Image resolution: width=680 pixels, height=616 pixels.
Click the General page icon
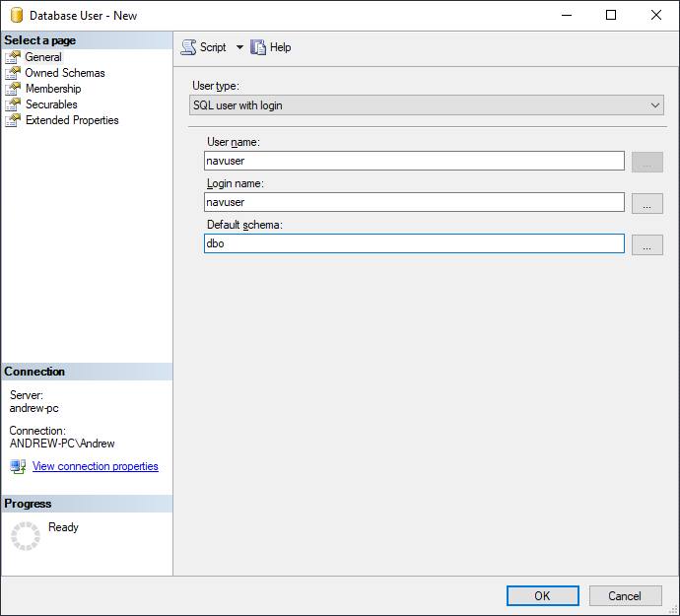pyautogui.click(x=13, y=57)
